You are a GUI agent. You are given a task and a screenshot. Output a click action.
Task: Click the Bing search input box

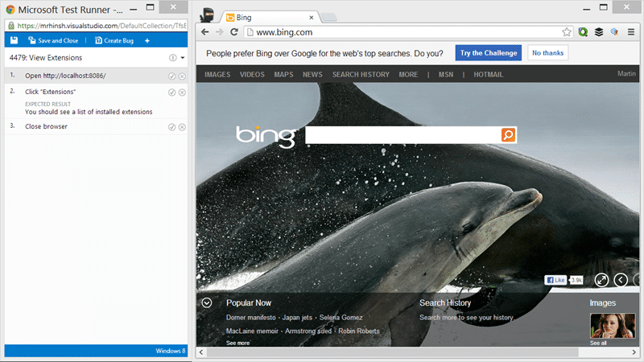[402, 135]
